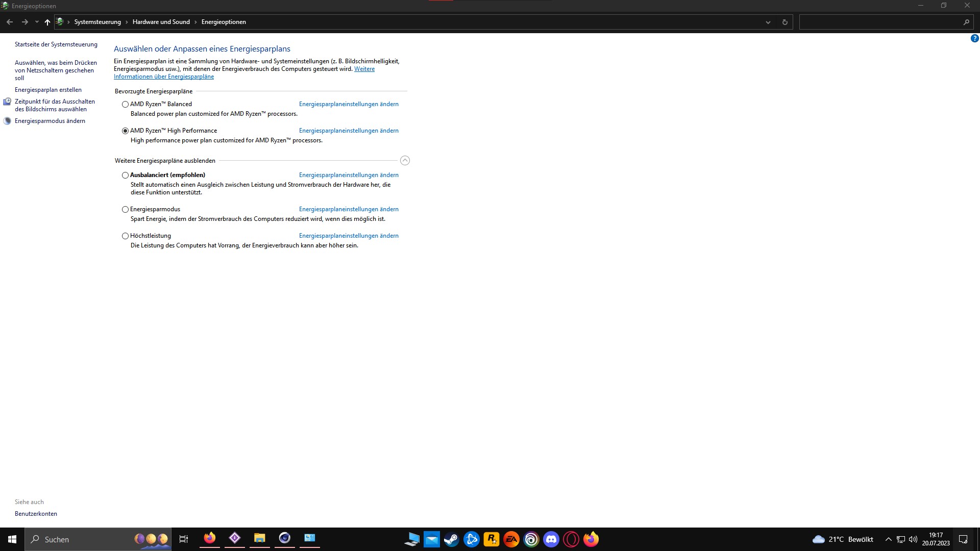
Task: Click the taskbar Suchen search box
Action: point(98,539)
